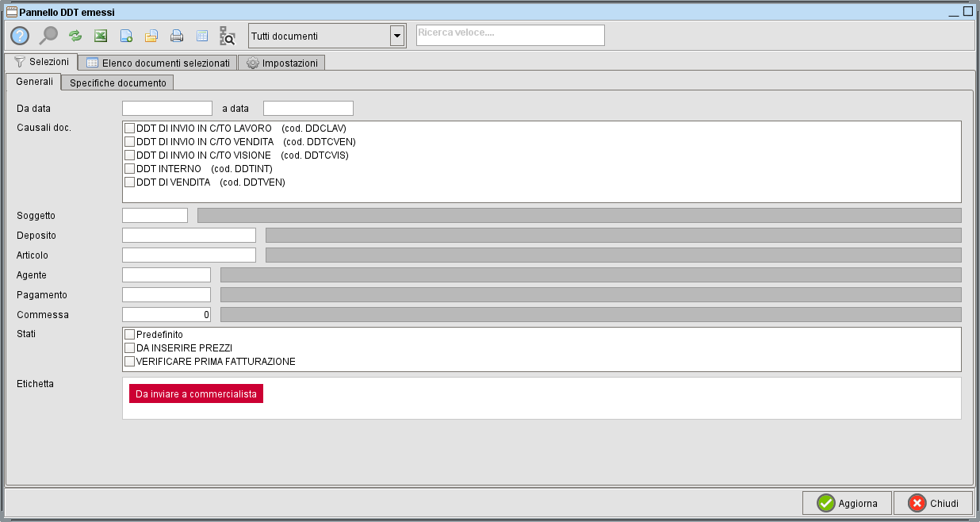Image resolution: width=980 pixels, height=522 pixels.
Task: Enable the DDT DI VENDITA checkbox
Action: tap(130, 182)
